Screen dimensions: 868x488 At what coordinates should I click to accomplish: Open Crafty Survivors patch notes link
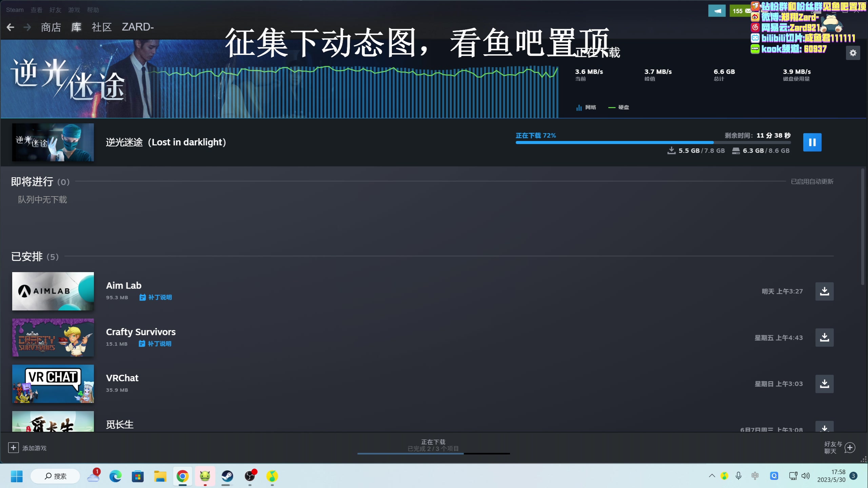pyautogui.click(x=155, y=344)
